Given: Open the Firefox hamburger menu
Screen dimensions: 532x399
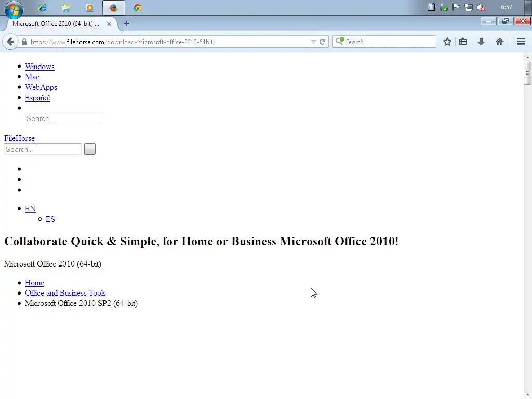Looking at the screenshot, I should (521, 42).
